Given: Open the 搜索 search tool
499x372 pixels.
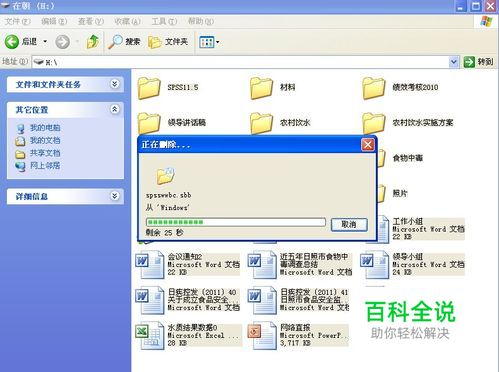Looking at the screenshot, I should [x=124, y=42].
